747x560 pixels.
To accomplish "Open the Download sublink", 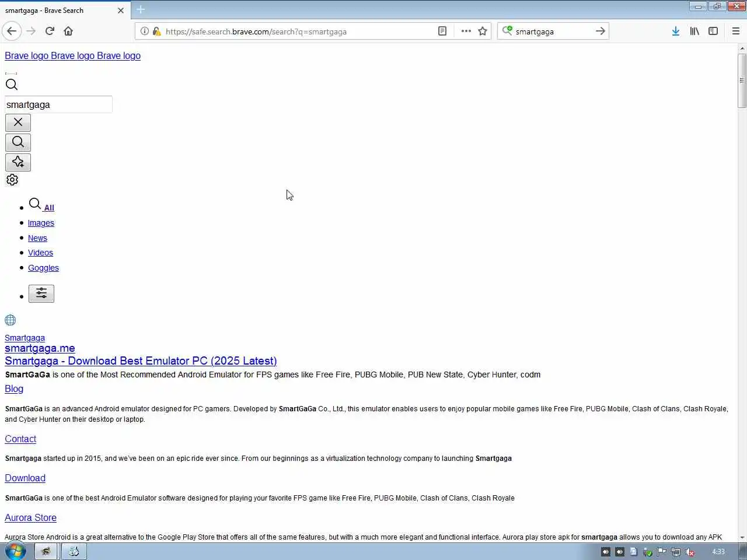I will pos(25,478).
